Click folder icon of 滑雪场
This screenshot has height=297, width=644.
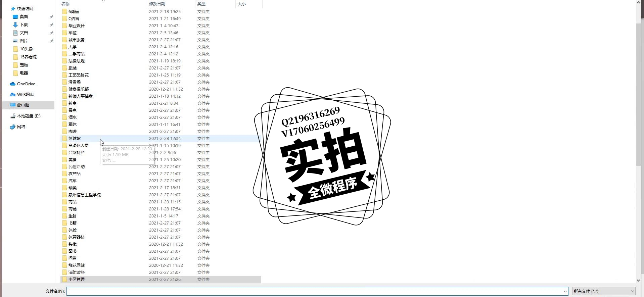point(64,82)
